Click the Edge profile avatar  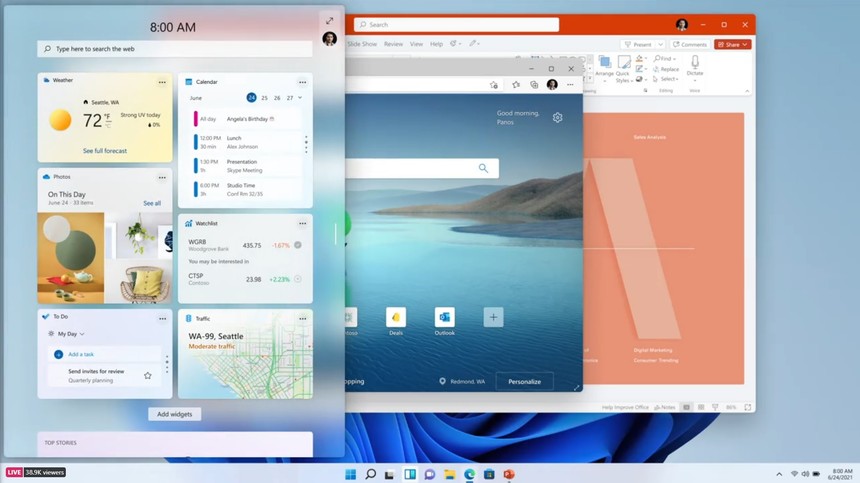[x=552, y=84]
